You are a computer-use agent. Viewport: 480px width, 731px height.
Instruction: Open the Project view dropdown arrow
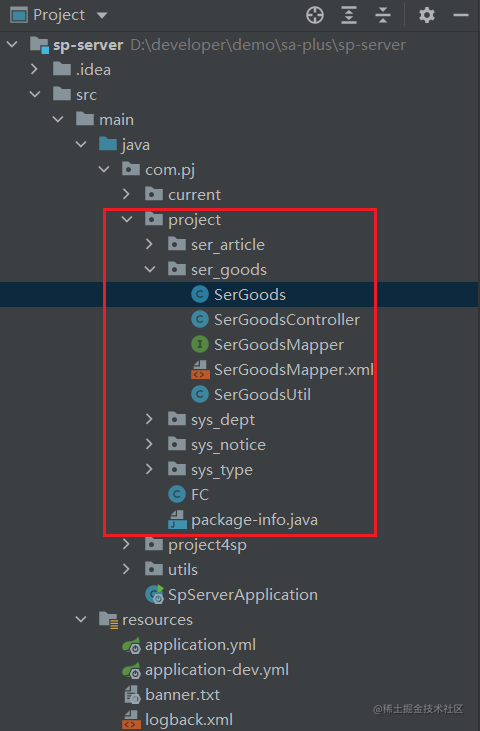coord(102,15)
